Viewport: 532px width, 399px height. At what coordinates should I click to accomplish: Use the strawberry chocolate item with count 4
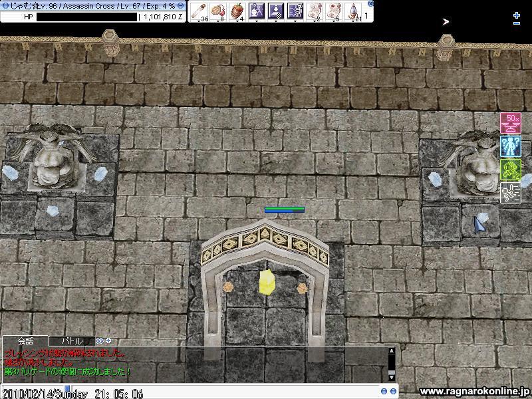pyautogui.click(x=237, y=11)
